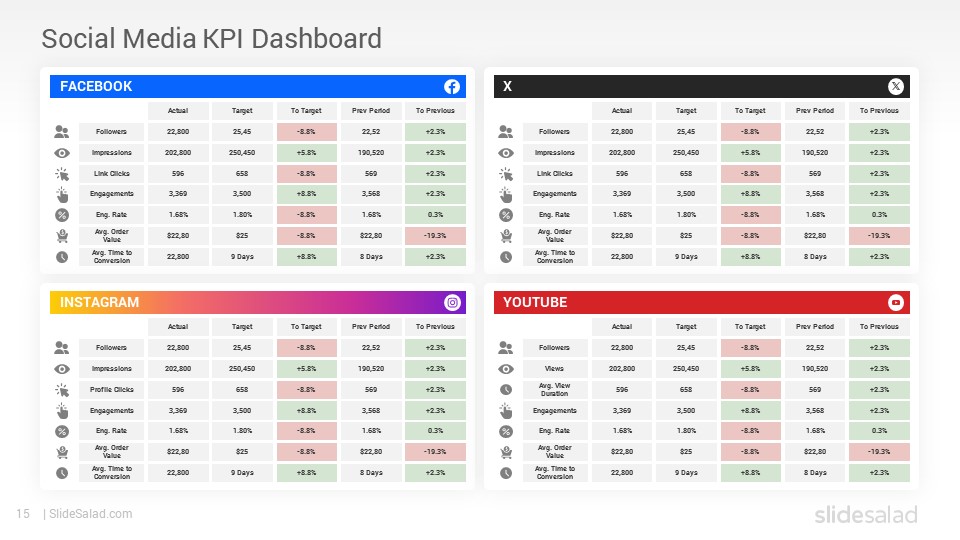Click the Avg. Time to Conversion clock icon in Facebook panel

pos(62,257)
